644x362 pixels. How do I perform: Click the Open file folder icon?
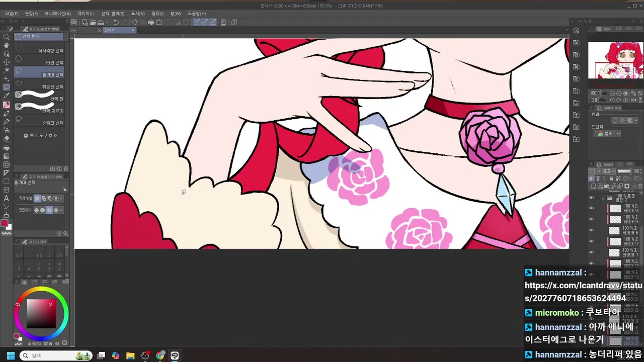click(x=93, y=22)
